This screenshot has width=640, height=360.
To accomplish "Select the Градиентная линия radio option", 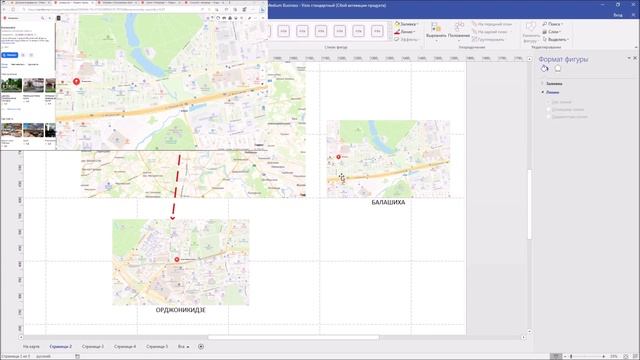I will point(567,117).
